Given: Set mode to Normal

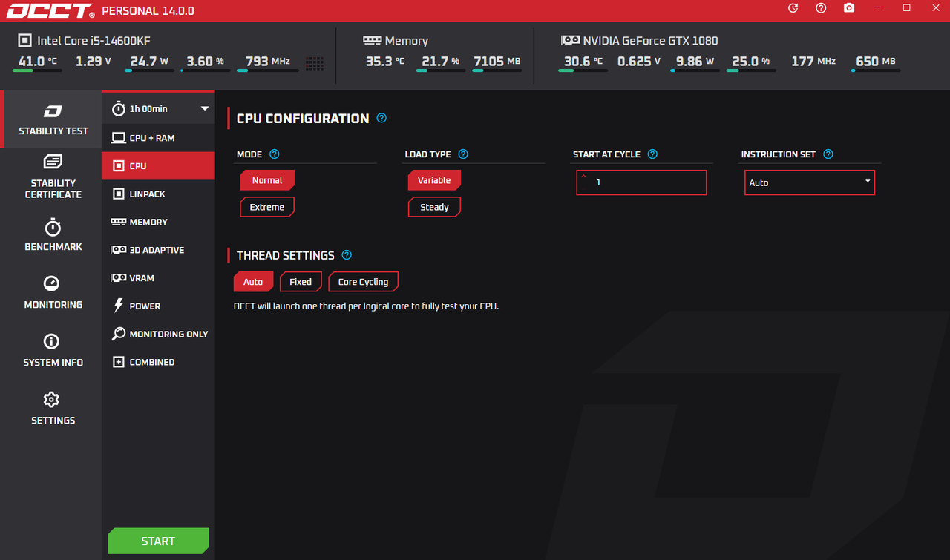Looking at the screenshot, I should 267,180.
